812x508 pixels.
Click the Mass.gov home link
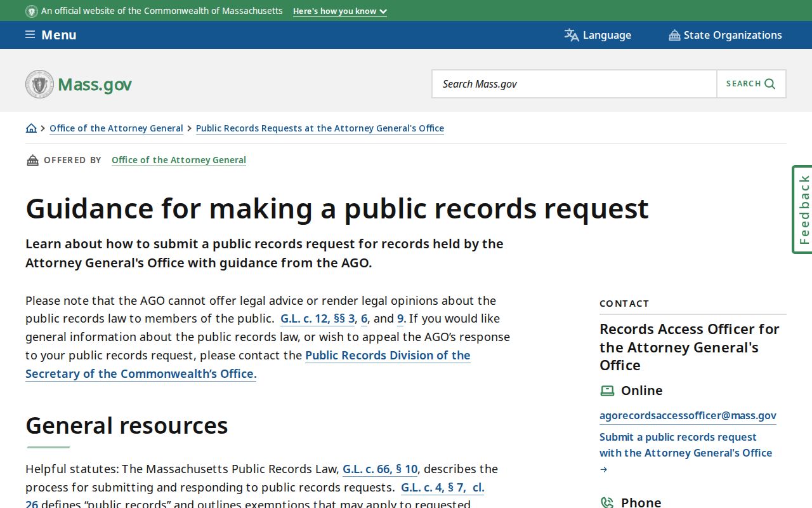79,84
